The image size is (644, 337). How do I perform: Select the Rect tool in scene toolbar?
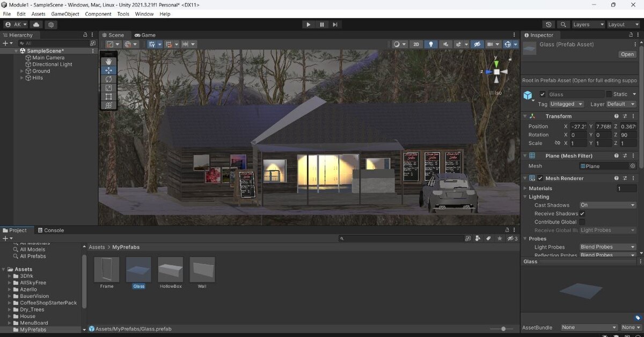tap(108, 97)
